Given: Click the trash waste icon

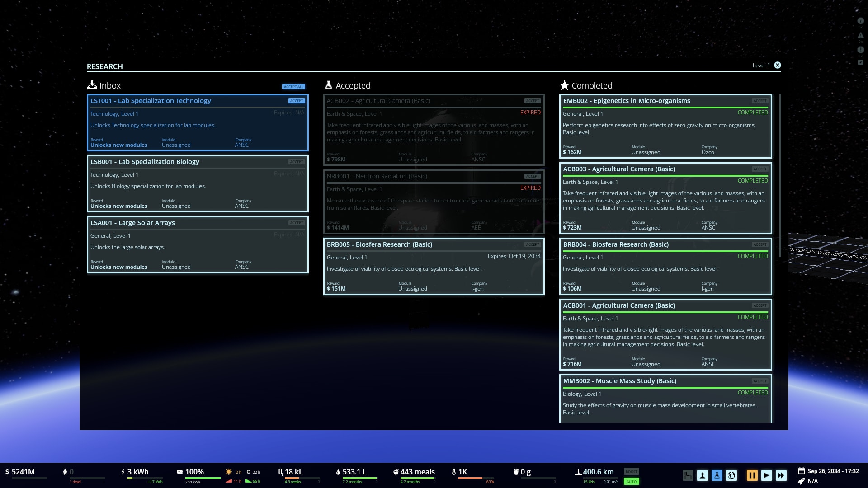Looking at the screenshot, I should pyautogui.click(x=516, y=472).
